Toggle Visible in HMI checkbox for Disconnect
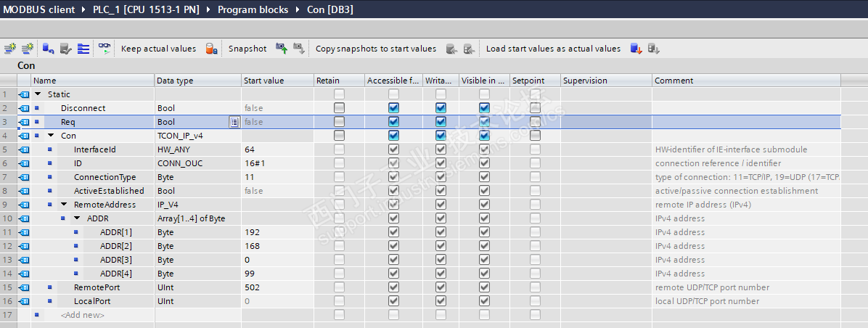The width and height of the screenshot is (868, 328). tap(484, 108)
